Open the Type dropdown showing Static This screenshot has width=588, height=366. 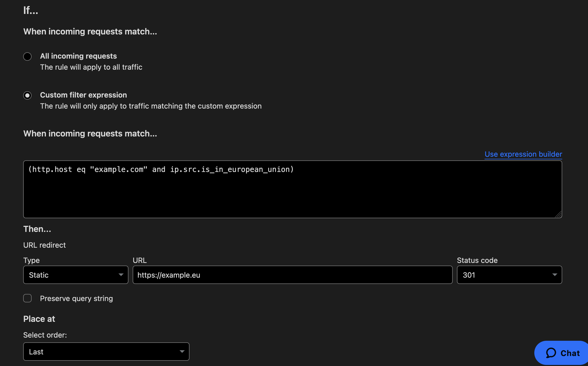point(76,275)
